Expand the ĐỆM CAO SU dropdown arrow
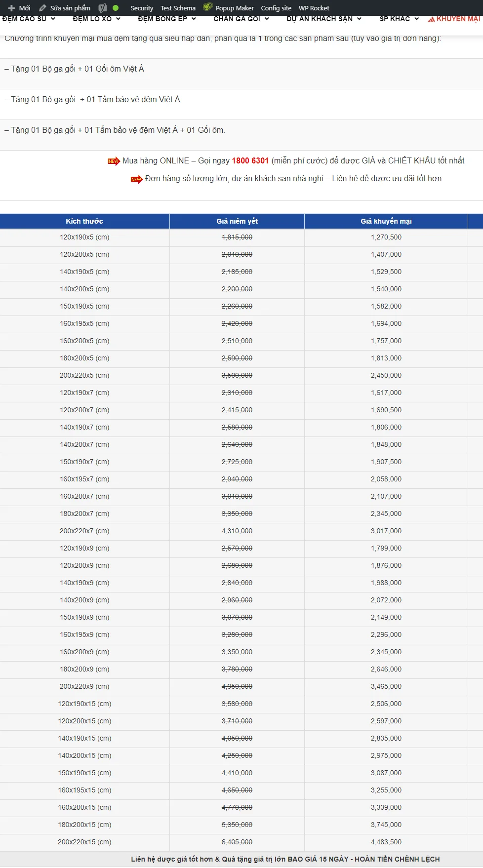Image resolution: width=483 pixels, height=868 pixels. (x=53, y=19)
